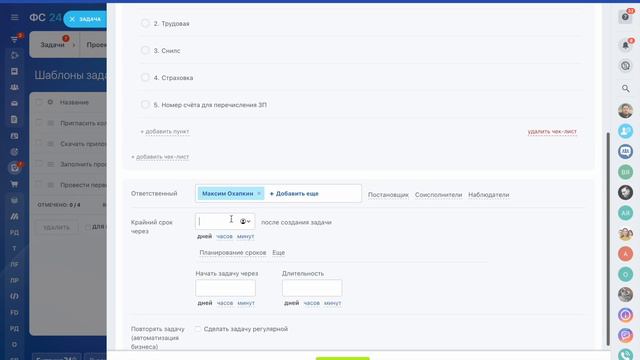This screenshot has width=640, height=360.
Task: Click the side panel vertical scrollbar
Action: pyautogui.click(x=608, y=239)
